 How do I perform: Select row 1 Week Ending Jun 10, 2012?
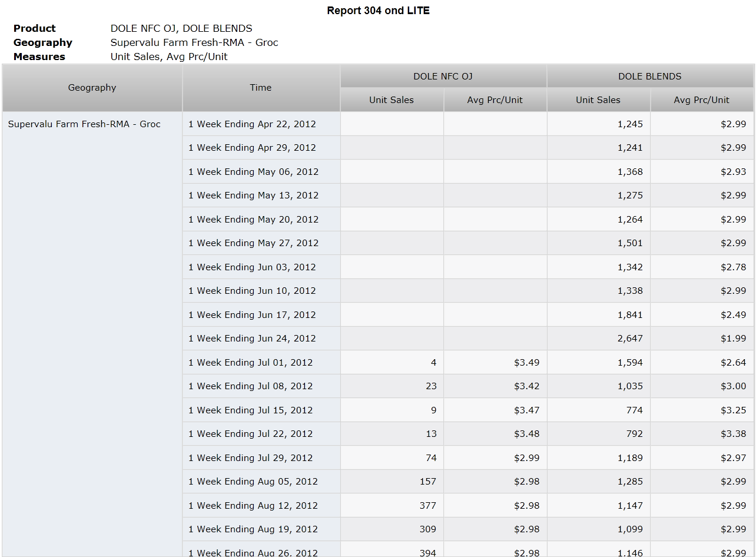[261, 291]
